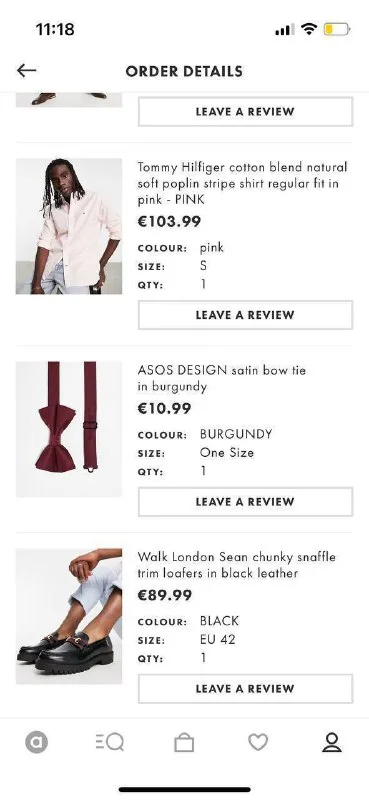
Task: Tap the Wi-Fi status icon
Action: pos(309,29)
